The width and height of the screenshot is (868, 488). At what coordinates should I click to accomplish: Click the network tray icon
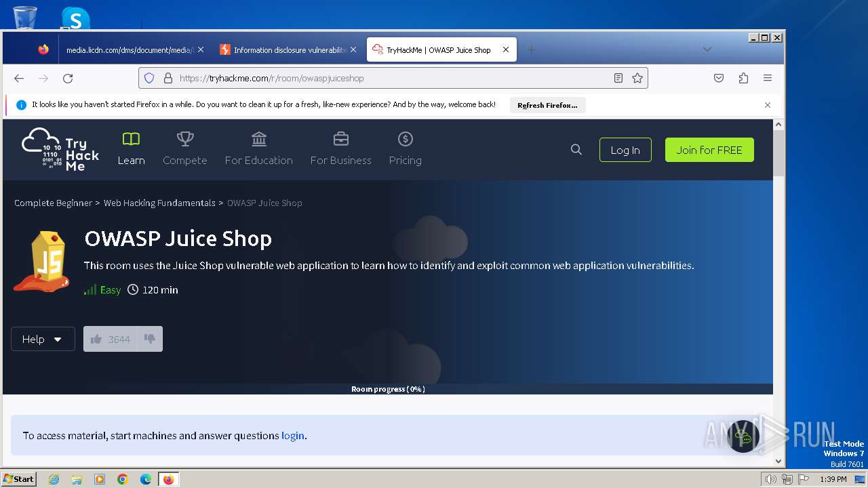click(787, 479)
